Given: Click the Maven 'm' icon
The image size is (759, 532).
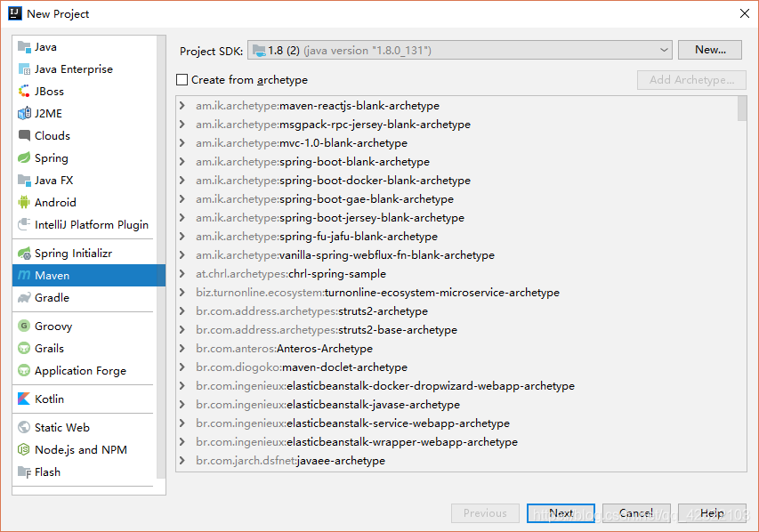Looking at the screenshot, I should [x=24, y=276].
